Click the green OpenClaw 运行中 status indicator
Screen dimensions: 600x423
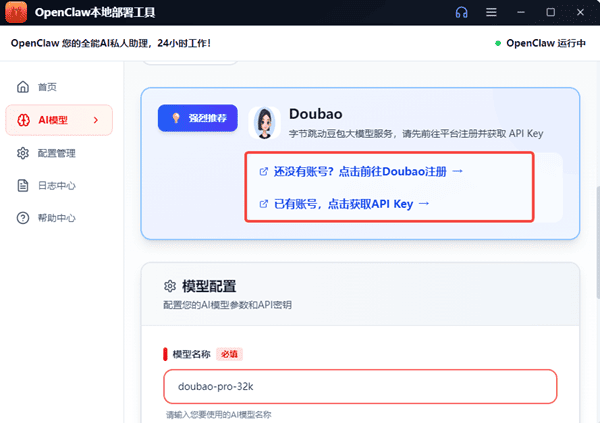(x=541, y=43)
